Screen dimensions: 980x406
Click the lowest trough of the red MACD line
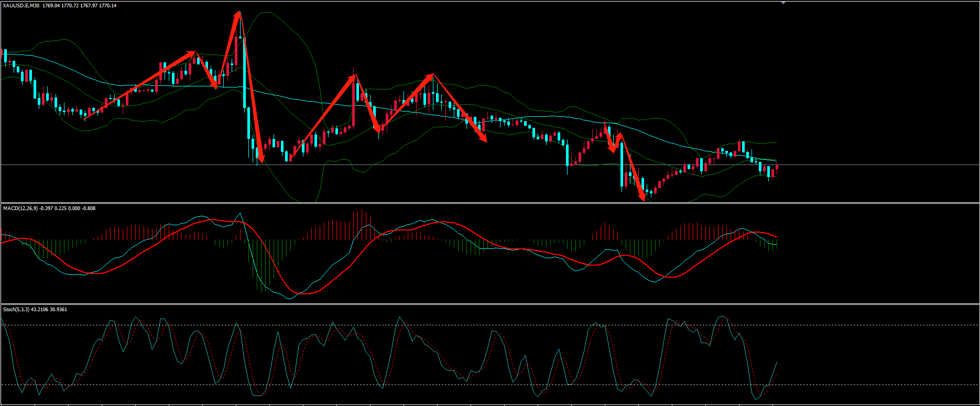coord(304,293)
